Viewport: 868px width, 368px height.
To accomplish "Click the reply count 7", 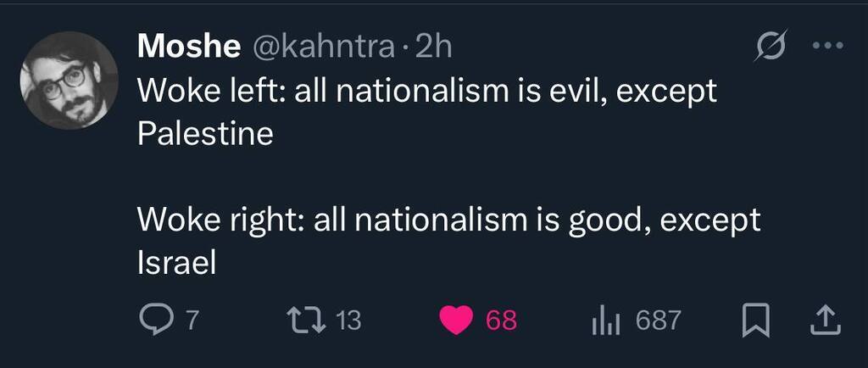I will (192, 321).
